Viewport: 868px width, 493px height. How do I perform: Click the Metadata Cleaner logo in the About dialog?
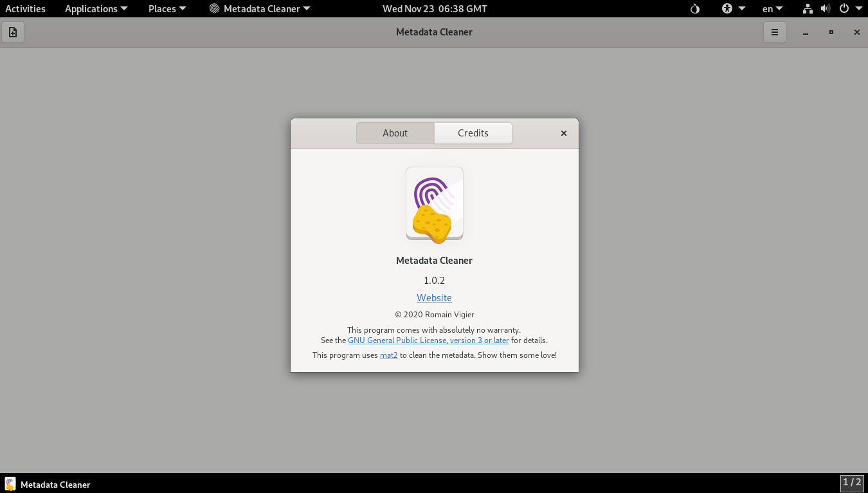[434, 203]
